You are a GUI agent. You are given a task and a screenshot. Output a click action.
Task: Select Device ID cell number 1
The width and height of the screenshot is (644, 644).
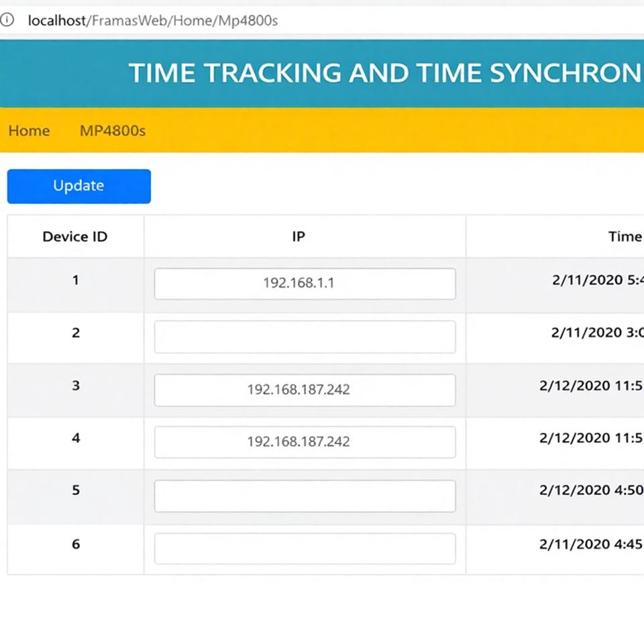[x=76, y=280]
